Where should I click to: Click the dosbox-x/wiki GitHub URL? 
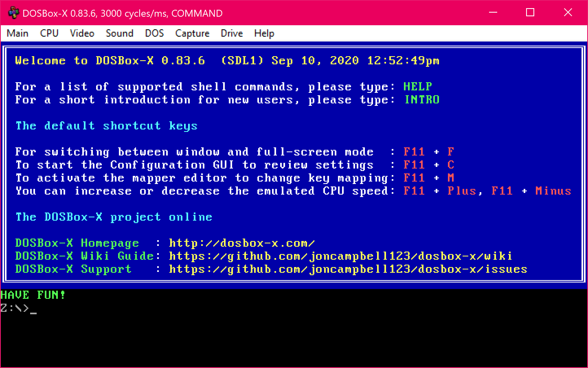(341, 256)
